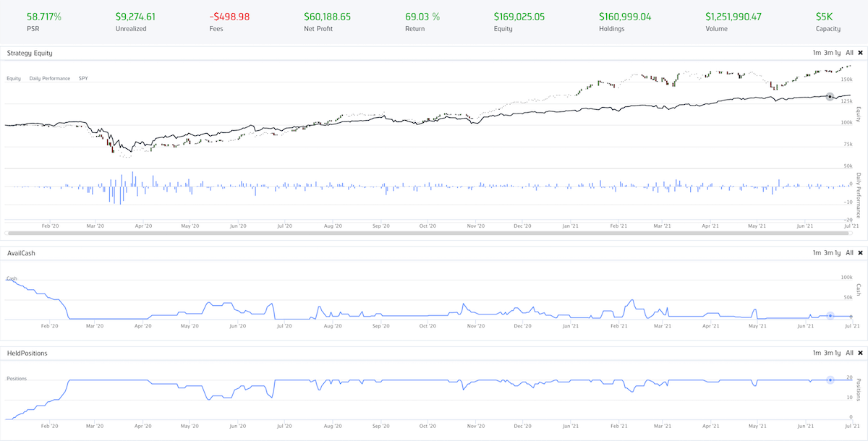Toggle the Cash series legend in AvailCash
The image size is (868, 441).
coord(12,278)
